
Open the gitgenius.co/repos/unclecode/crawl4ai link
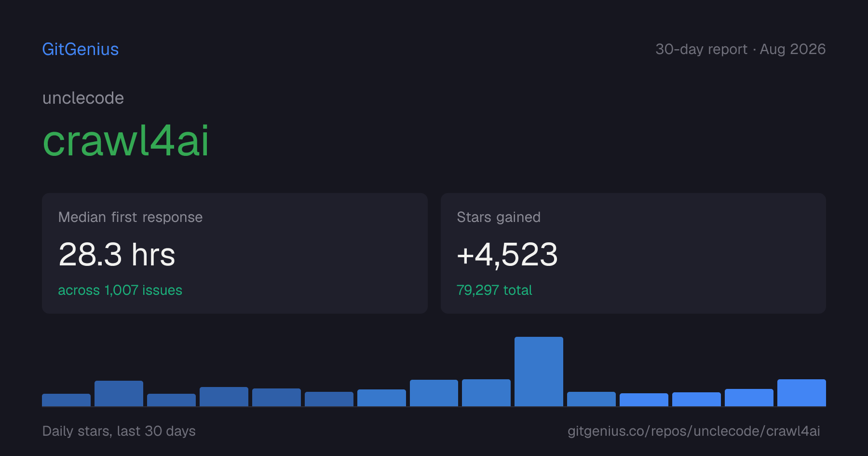click(x=693, y=431)
